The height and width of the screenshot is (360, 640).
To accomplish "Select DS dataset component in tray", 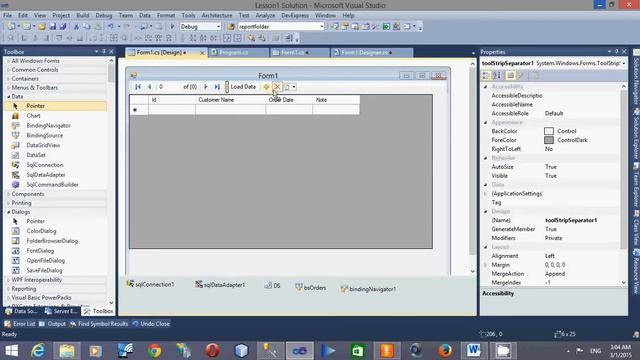I will (272, 286).
